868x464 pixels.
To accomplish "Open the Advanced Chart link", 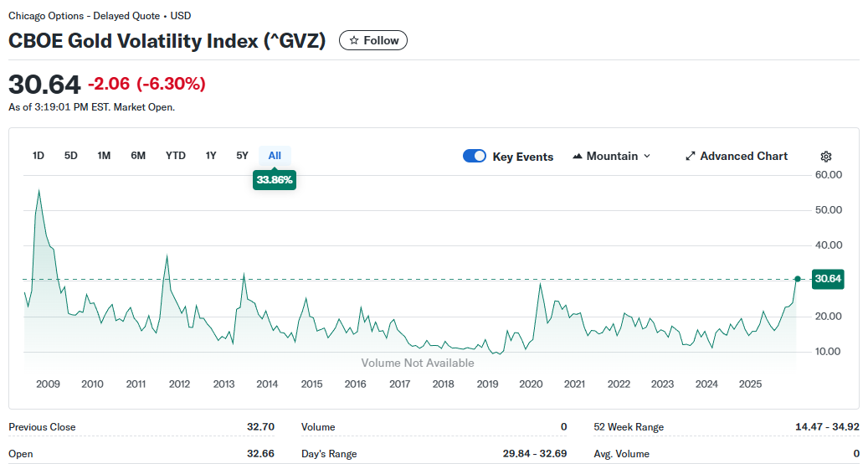I will click(743, 157).
